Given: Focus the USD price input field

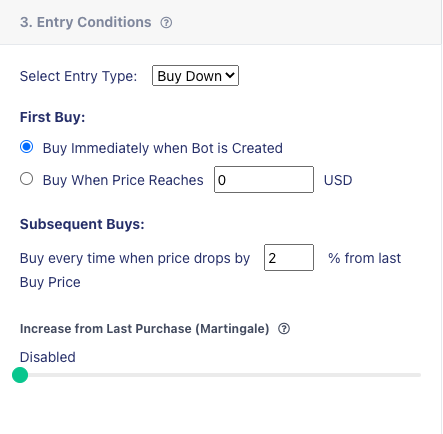Looking at the screenshot, I should [x=264, y=180].
